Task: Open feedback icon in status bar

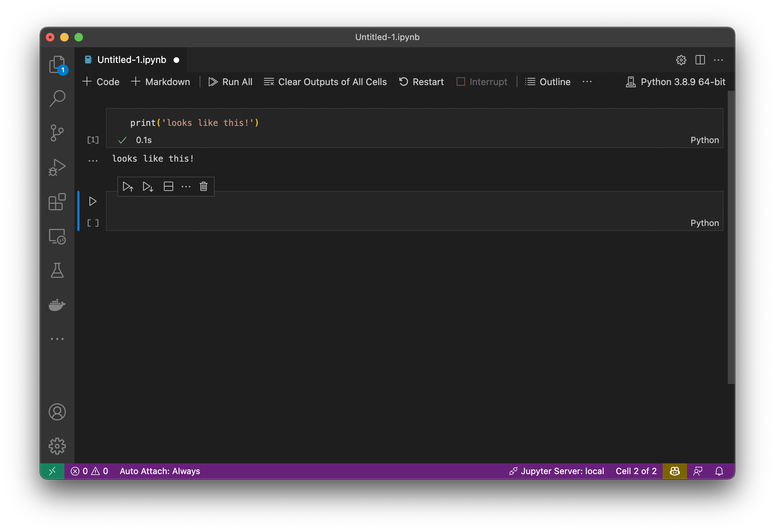Action: tap(698, 471)
